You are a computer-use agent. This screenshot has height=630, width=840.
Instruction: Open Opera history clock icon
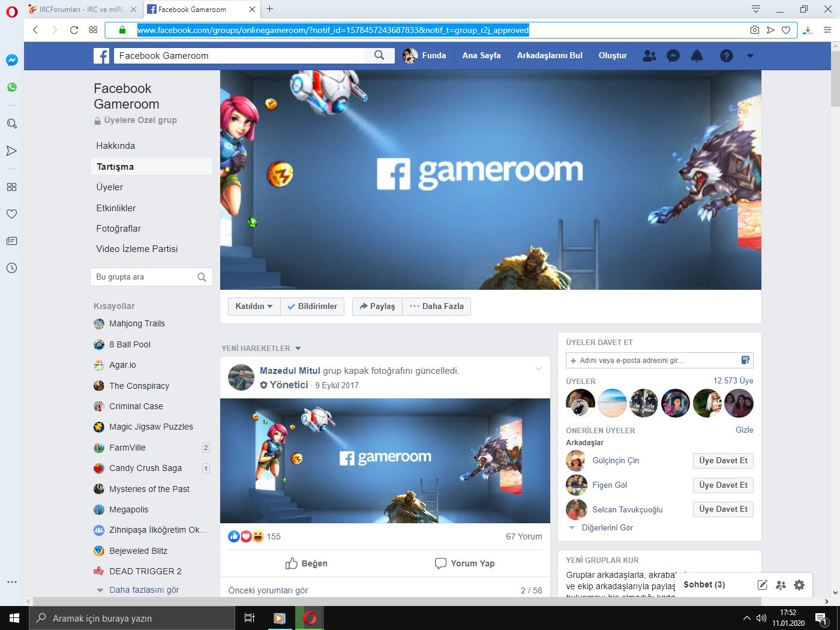[11, 268]
